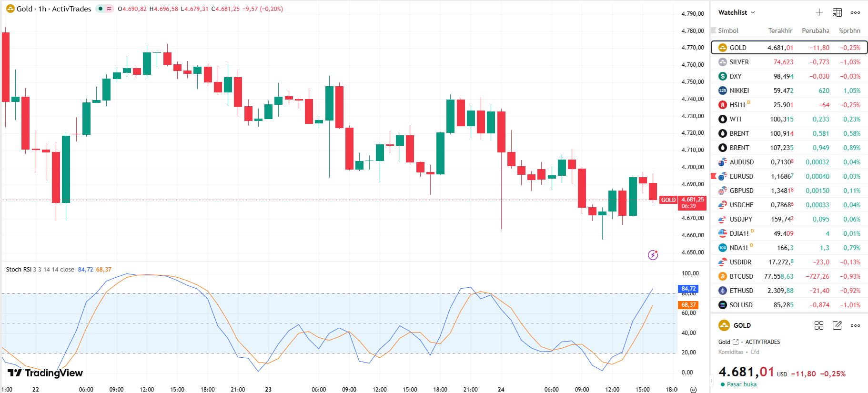Open chart time settings gear icon at bottom right
The image size is (868, 393).
coord(693,389)
